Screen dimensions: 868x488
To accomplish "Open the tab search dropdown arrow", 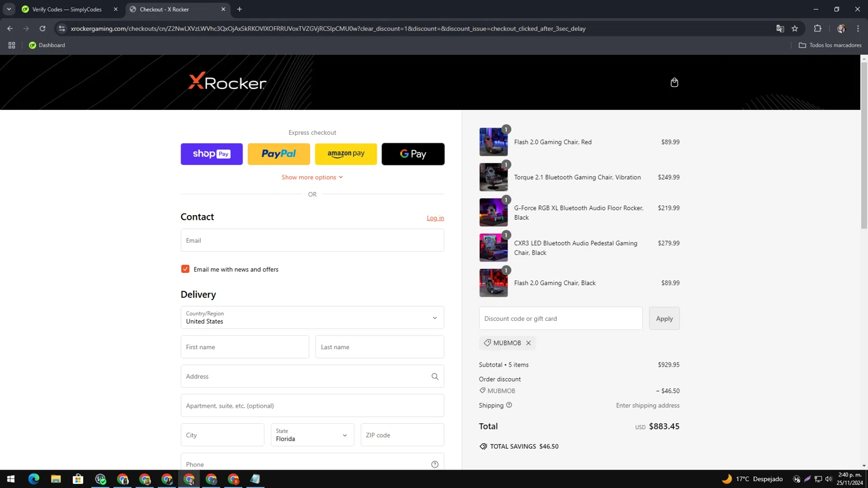I will pos(9,9).
